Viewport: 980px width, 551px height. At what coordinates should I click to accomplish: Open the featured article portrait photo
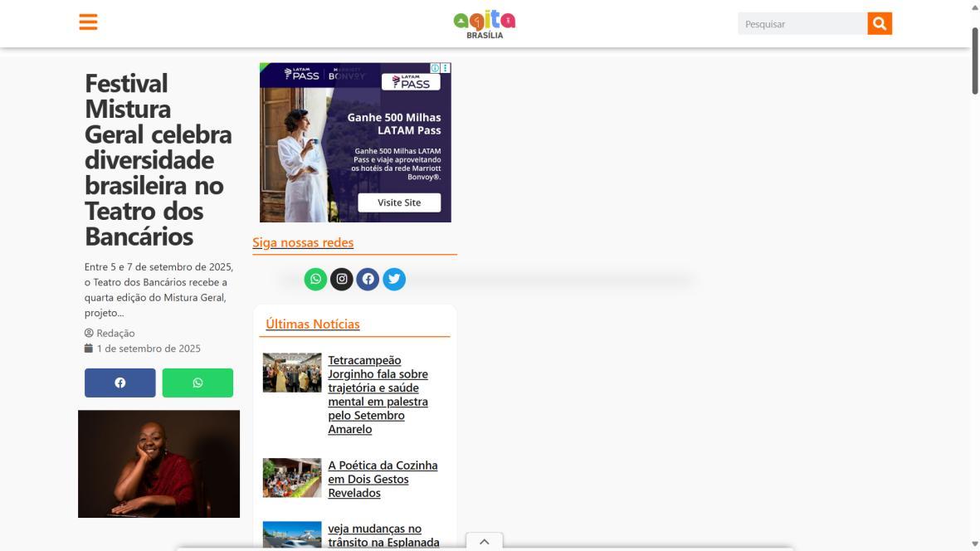point(158,464)
